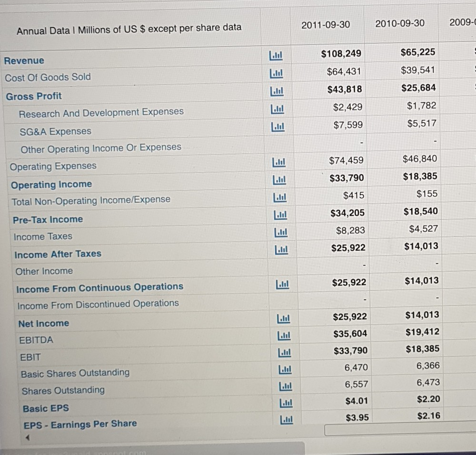The height and width of the screenshot is (455, 476).
Task: Click the left scroll arrow below the table
Action: point(28,437)
